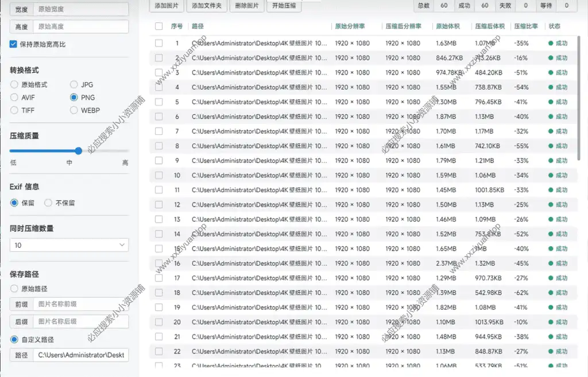Select the JPG format radio button
Image resolution: width=588 pixels, height=377 pixels.
click(x=74, y=85)
